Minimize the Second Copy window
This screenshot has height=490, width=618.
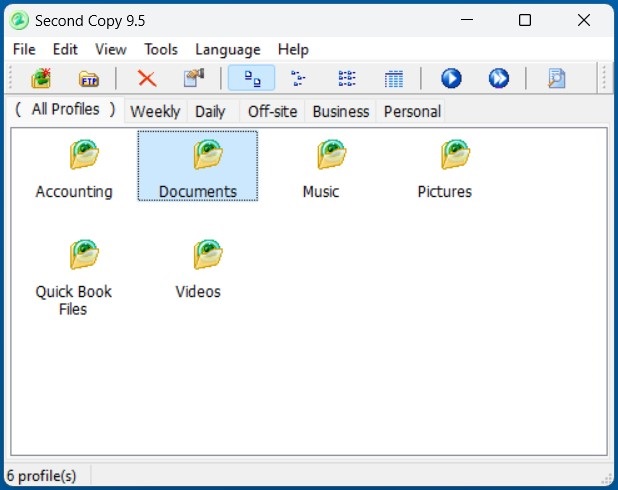467,20
